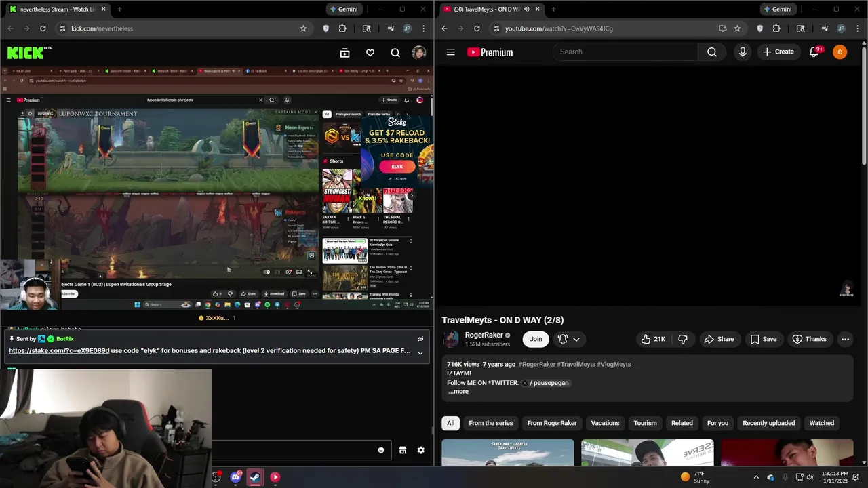Image resolution: width=868 pixels, height=488 pixels.
Task: Click kick.com address bar
Action: coord(183,28)
